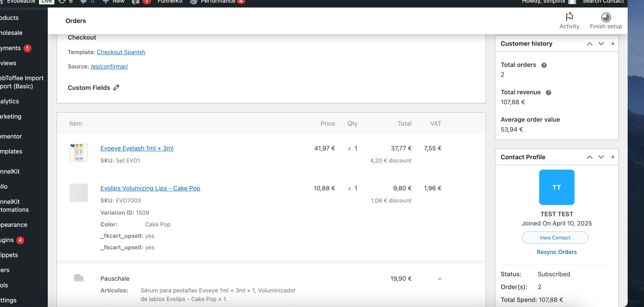644x307 pixels.
Task: Move Customer history panel up
Action: pyautogui.click(x=590, y=44)
